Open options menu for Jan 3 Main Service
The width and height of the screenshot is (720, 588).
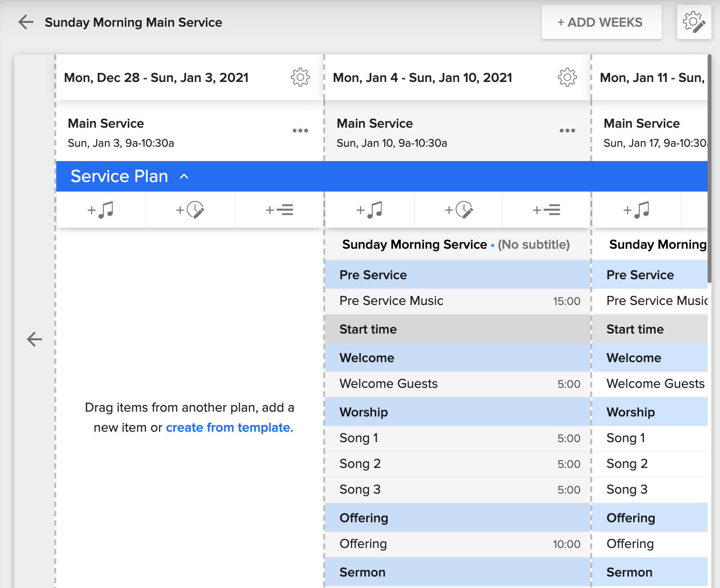click(300, 130)
